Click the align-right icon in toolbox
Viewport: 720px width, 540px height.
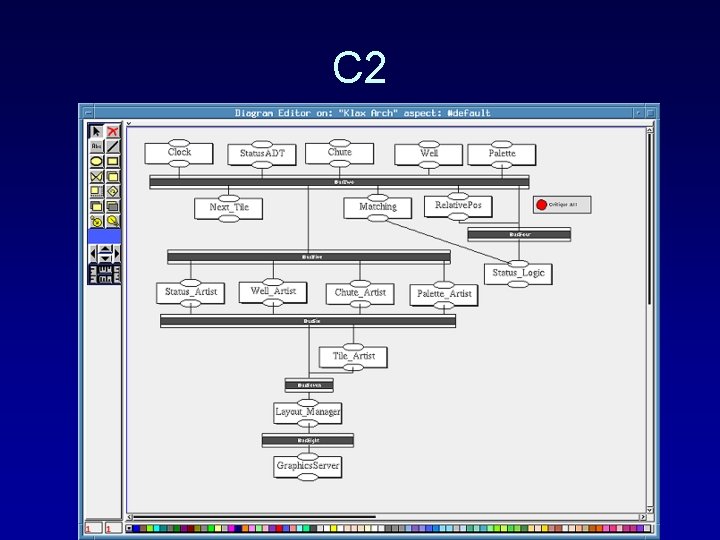117,274
